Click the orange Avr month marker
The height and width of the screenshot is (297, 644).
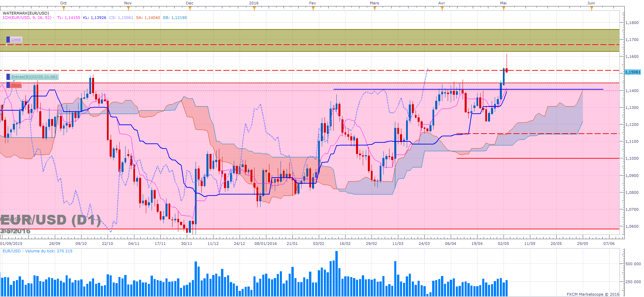(442, 8)
